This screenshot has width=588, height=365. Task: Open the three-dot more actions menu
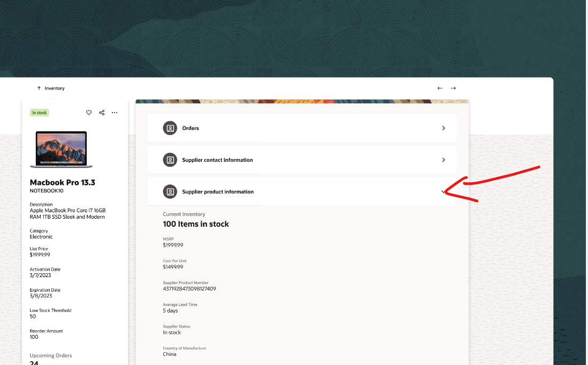click(114, 113)
